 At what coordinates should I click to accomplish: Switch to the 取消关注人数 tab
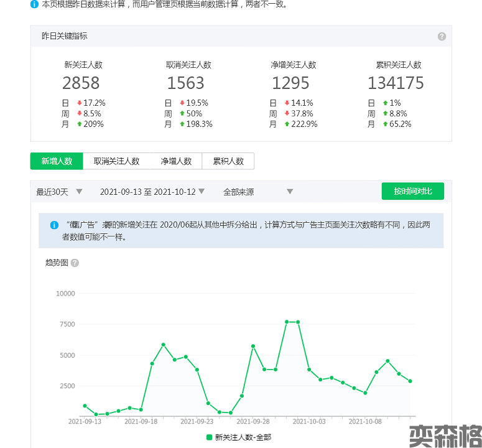(x=116, y=161)
